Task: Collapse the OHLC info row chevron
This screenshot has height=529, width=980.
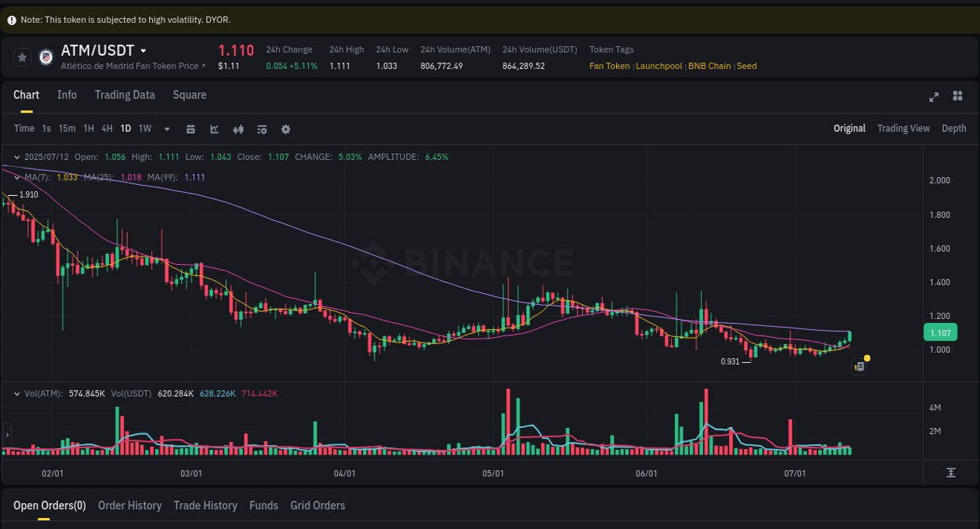Action: point(17,157)
